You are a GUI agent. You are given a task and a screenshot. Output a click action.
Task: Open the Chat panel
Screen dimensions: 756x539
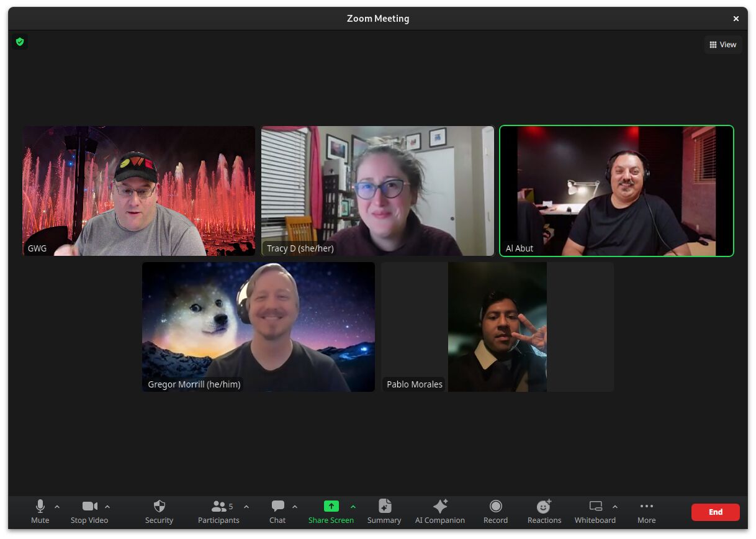point(277,512)
